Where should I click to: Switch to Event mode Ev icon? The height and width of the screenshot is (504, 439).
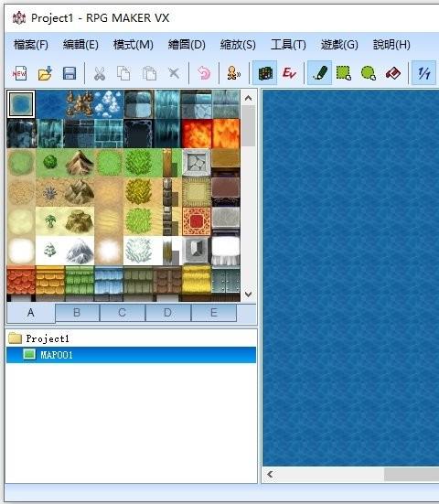tap(289, 73)
